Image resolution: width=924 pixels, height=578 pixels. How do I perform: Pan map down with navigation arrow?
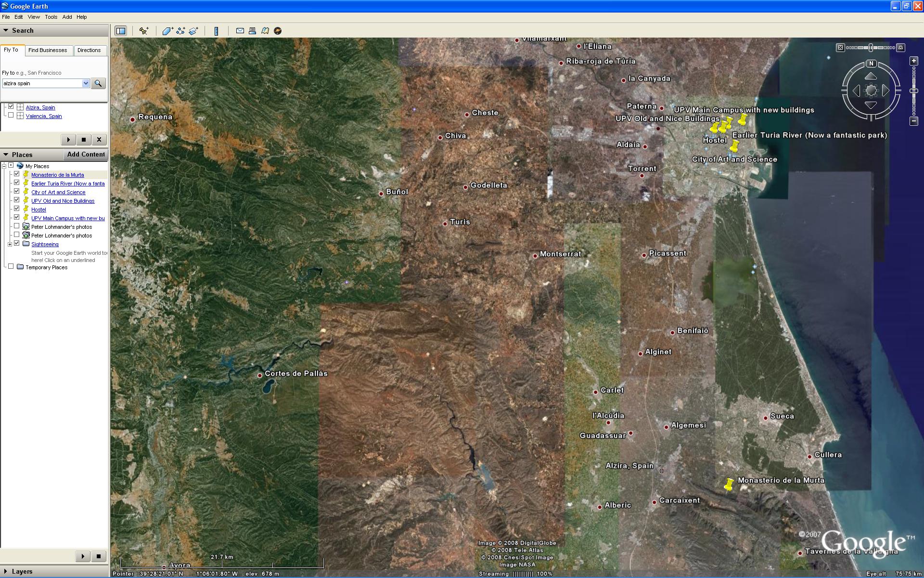coord(871,105)
